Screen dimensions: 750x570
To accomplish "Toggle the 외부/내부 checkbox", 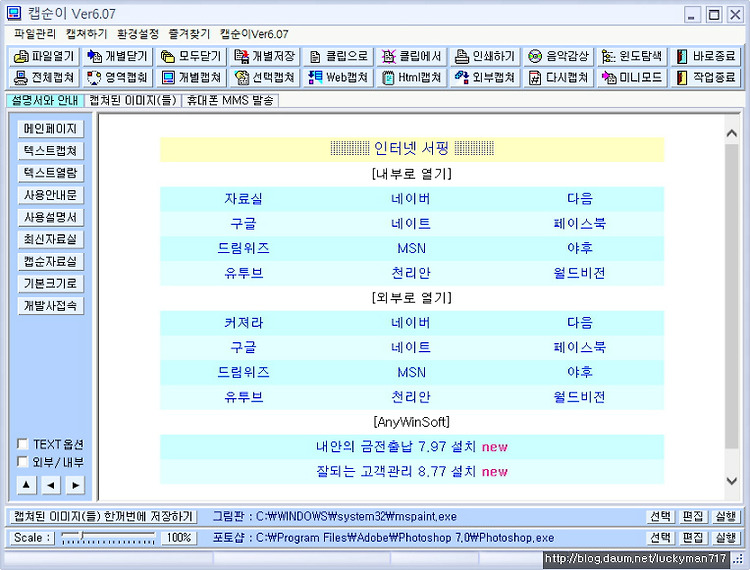I will (22, 462).
